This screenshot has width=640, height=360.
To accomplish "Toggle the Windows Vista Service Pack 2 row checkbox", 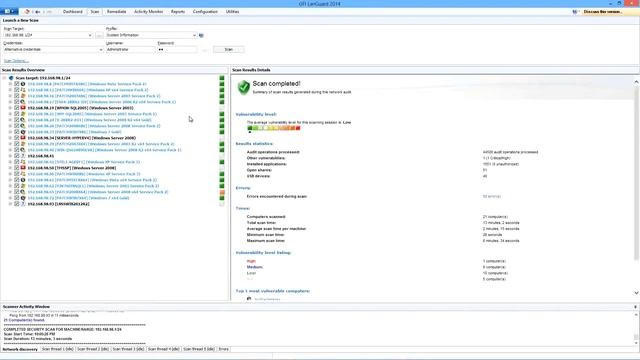I will [17, 84].
